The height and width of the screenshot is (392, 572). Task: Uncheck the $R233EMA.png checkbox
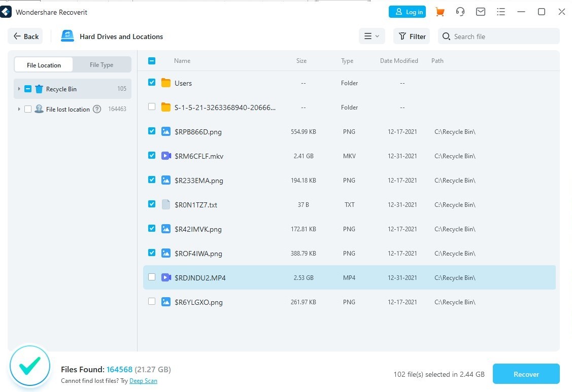click(152, 180)
